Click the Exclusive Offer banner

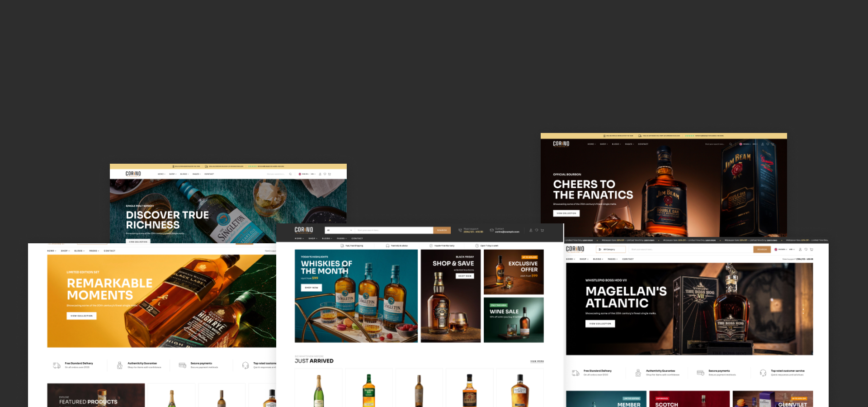514,272
